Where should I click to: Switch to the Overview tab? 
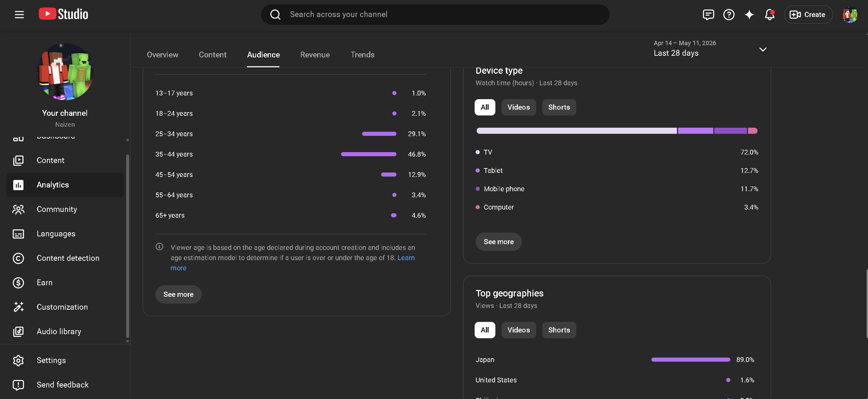(163, 55)
